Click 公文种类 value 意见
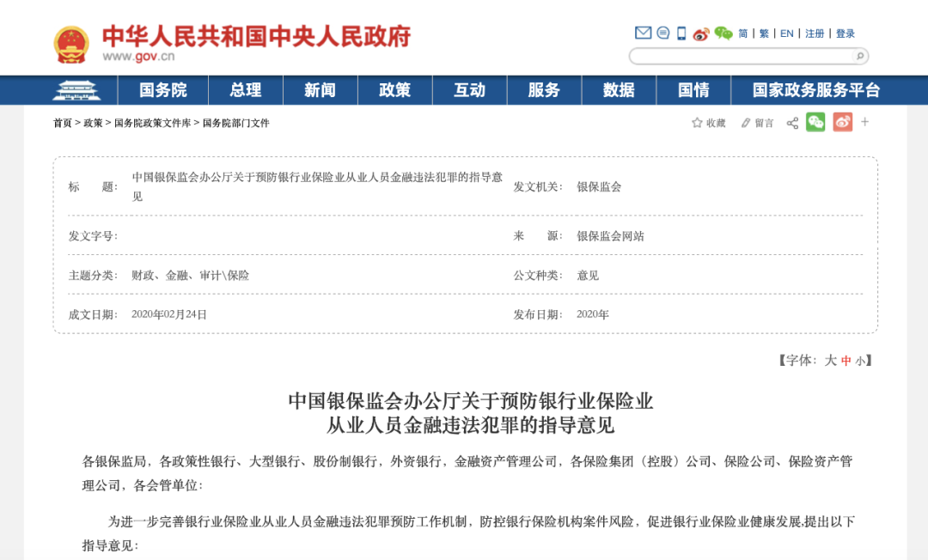 click(x=588, y=276)
